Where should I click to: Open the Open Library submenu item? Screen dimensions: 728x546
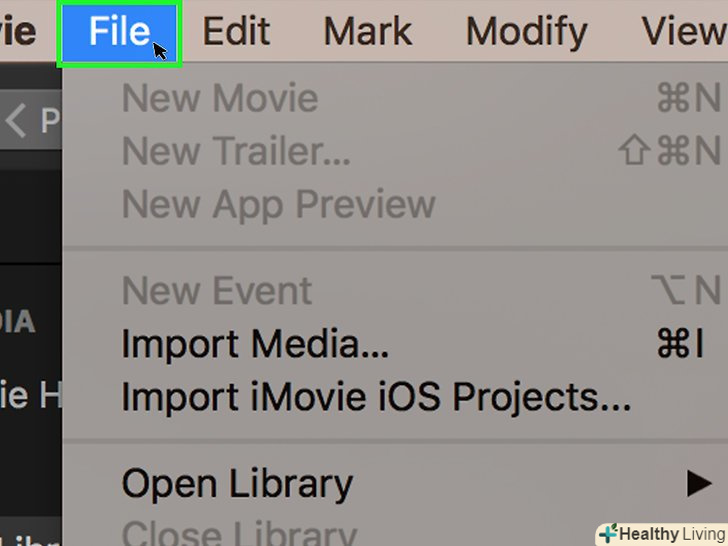coord(237,484)
